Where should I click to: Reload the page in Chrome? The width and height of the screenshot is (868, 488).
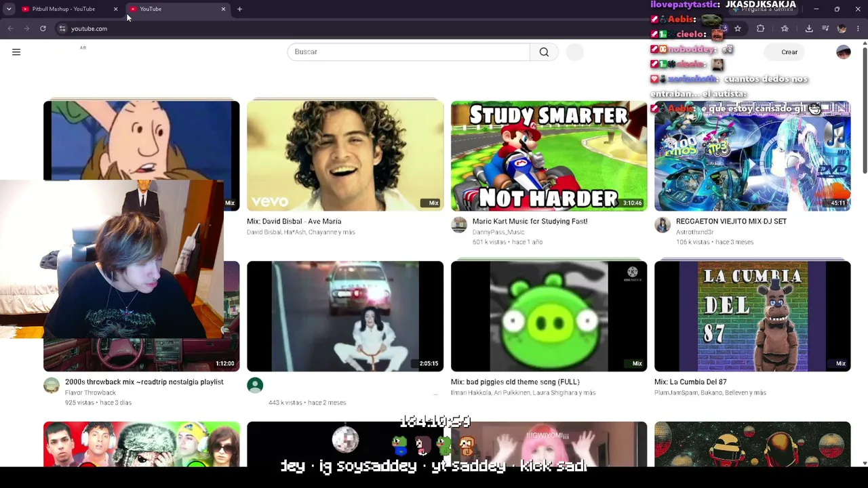43,28
